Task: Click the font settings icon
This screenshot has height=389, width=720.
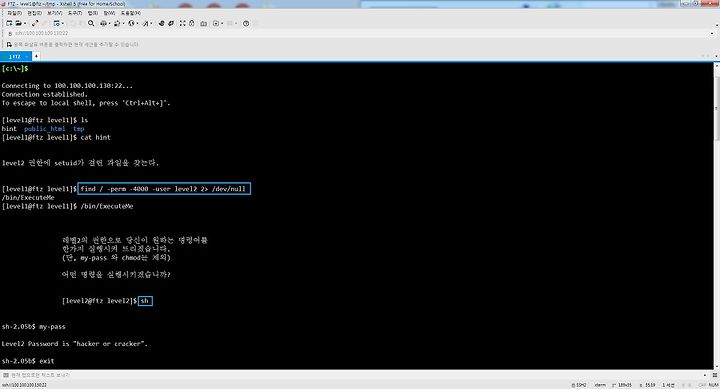Action: (x=146, y=23)
